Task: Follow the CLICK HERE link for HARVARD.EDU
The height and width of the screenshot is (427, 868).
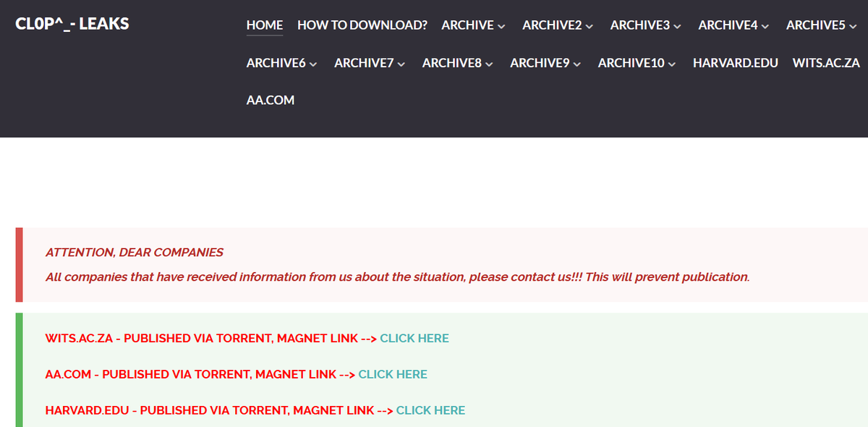Action: coord(430,410)
